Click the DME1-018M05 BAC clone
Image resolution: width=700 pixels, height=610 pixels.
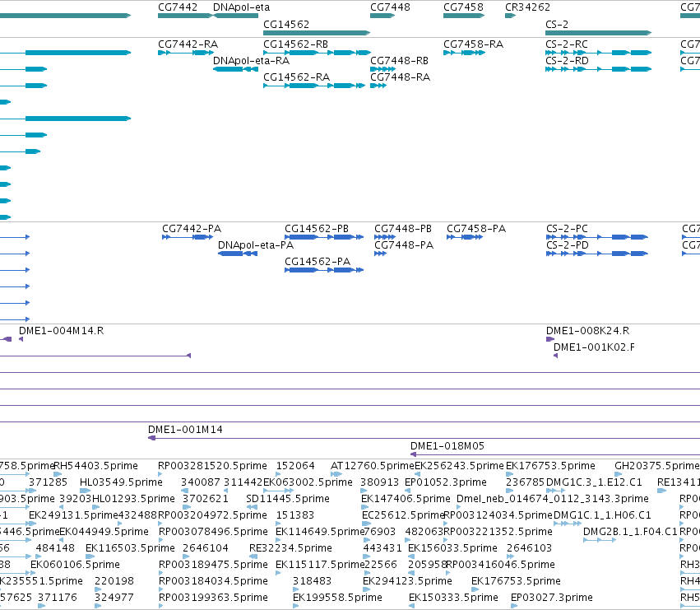pos(447,446)
